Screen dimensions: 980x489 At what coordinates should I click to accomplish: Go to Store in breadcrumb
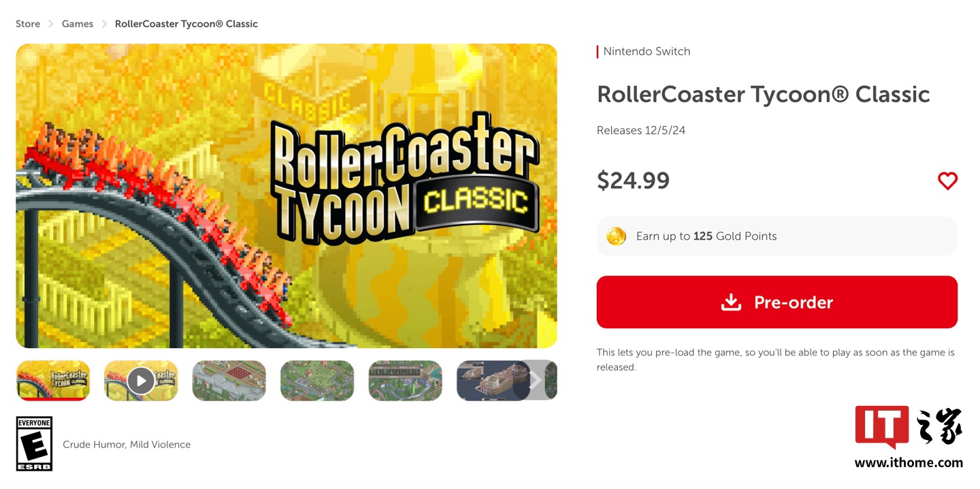click(28, 24)
